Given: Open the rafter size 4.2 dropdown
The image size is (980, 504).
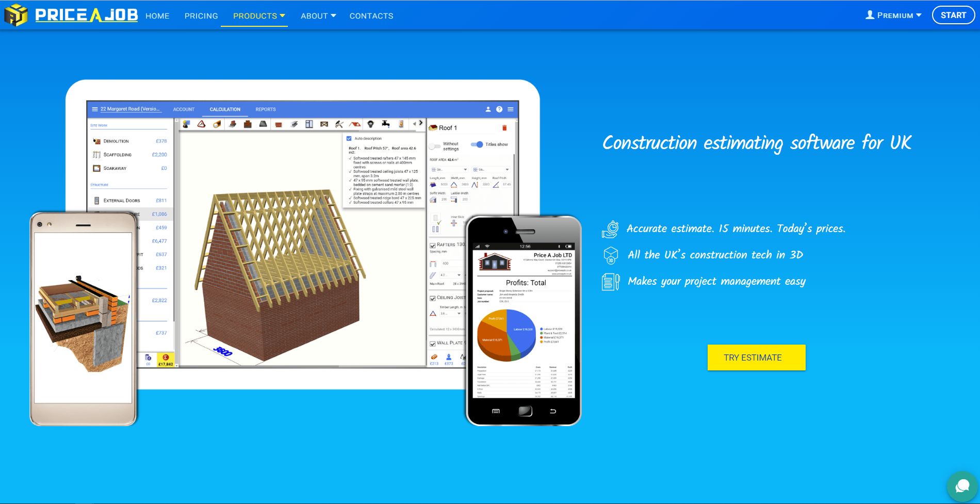Looking at the screenshot, I should (x=450, y=275).
